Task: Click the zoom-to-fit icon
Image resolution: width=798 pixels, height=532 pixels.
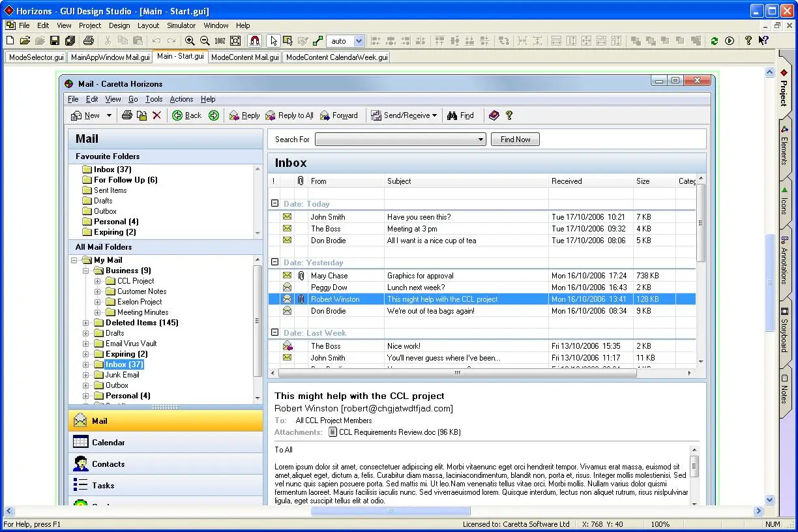Action: click(x=235, y=41)
